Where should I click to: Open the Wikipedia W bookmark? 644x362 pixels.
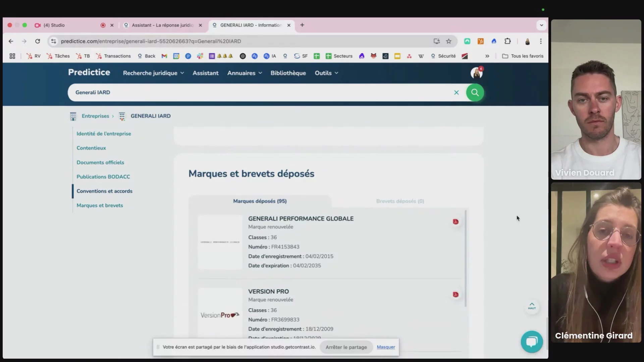421,56
